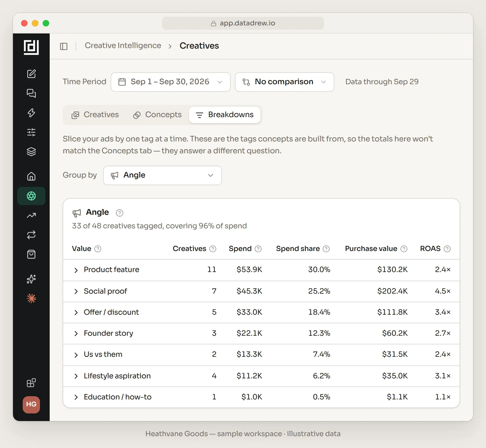Switch to the Concepts tab
The width and height of the screenshot is (486, 448).
pyautogui.click(x=157, y=115)
